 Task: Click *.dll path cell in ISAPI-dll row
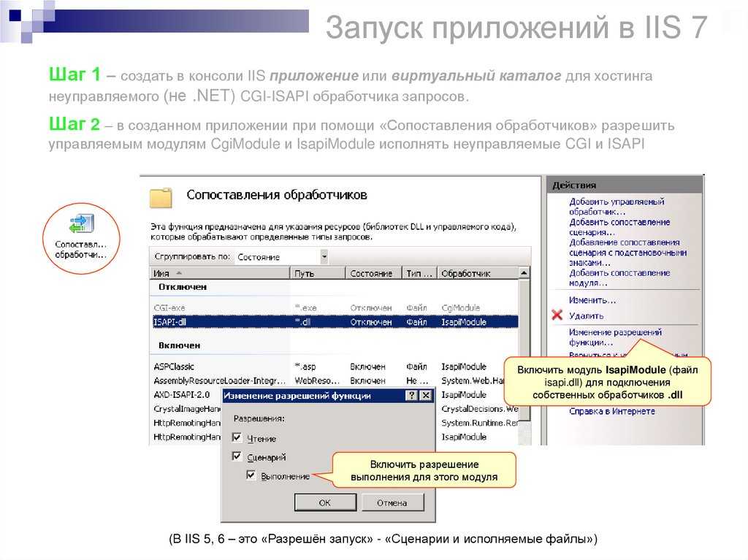pyautogui.click(x=302, y=322)
